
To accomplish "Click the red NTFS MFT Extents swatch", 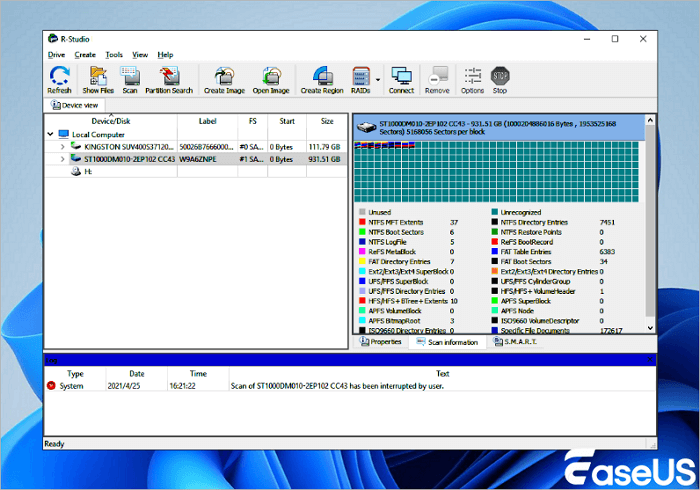I will pyautogui.click(x=361, y=222).
